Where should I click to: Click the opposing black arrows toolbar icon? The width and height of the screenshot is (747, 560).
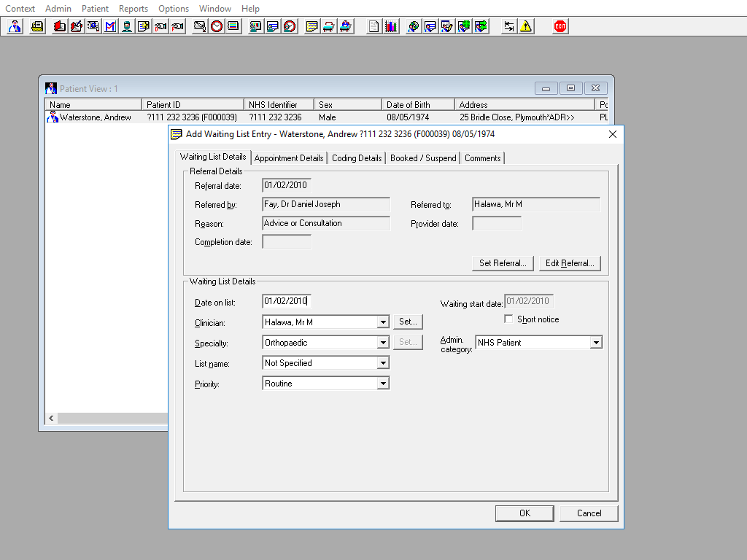pos(508,26)
